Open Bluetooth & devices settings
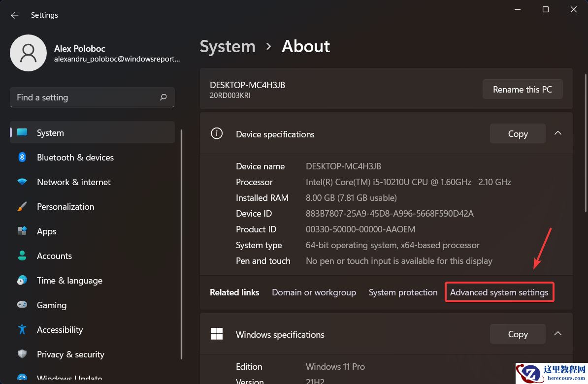 coord(75,157)
